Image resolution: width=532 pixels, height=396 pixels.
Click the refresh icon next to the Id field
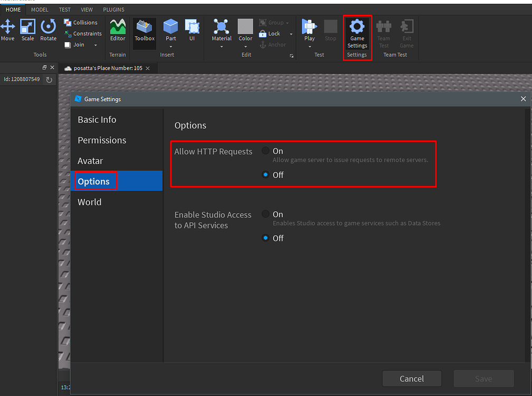point(49,79)
